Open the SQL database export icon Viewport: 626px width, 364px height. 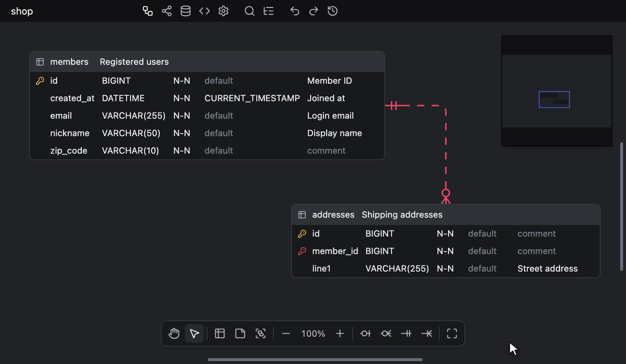pos(186,11)
